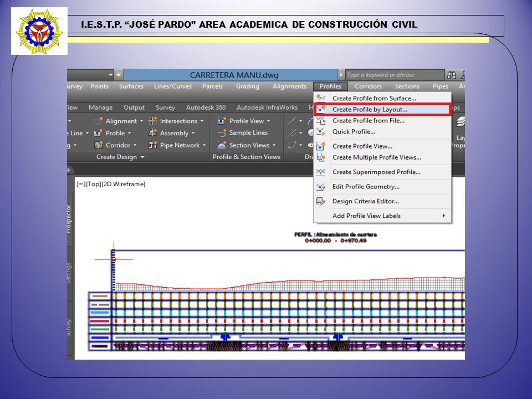Image resolution: width=532 pixels, height=399 pixels.
Task: Click the Create Multiple Profile Views icon
Action: (x=321, y=157)
